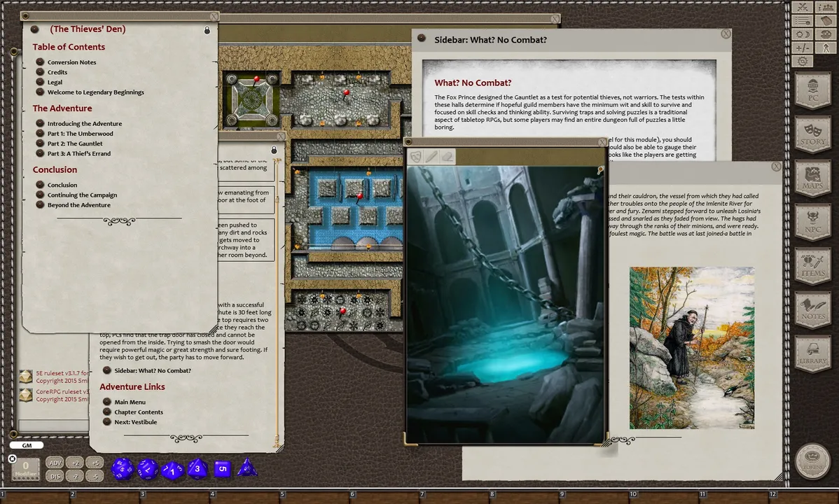Screen dimensions: 839x504
Task: Toggle the ADV advantage button
Action: click(x=55, y=463)
